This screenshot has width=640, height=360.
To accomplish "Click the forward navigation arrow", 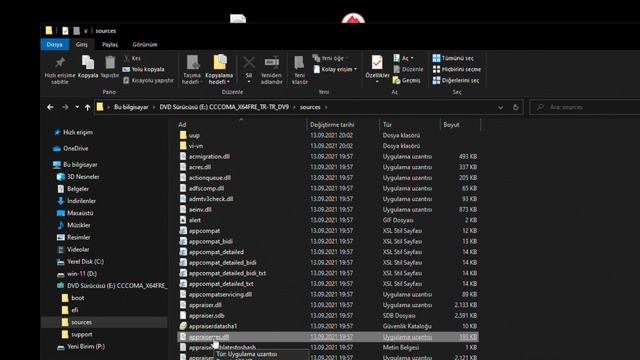I will point(65,107).
